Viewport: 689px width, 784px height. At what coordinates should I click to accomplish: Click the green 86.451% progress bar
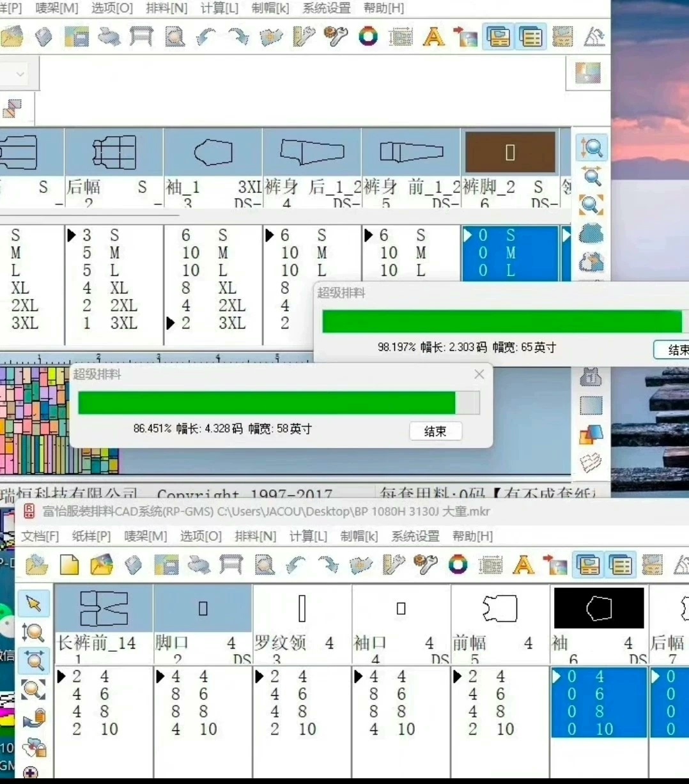click(267, 403)
